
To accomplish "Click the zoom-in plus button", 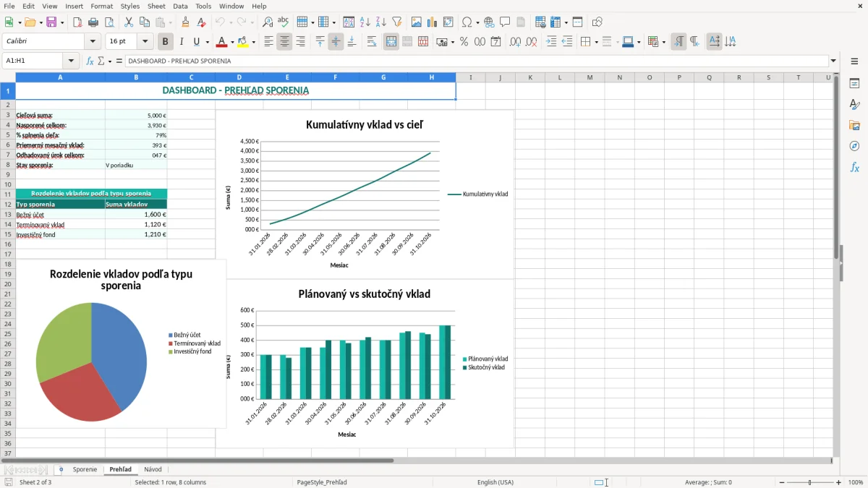I will pyautogui.click(x=839, y=482).
